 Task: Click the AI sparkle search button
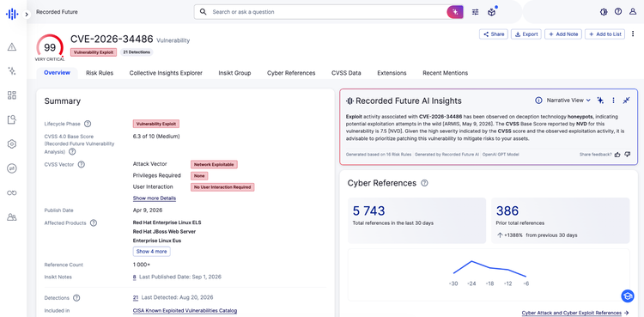click(455, 12)
